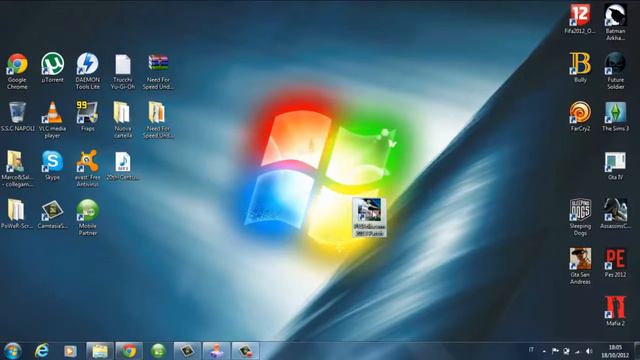
Task: Select the PoWeR-Scr folder icon
Action: point(17,213)
